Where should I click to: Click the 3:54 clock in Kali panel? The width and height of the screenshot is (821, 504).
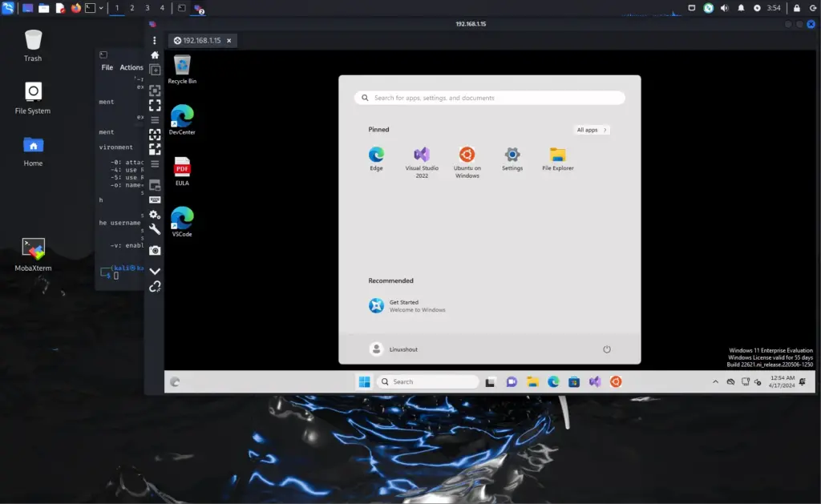[774, 8]
